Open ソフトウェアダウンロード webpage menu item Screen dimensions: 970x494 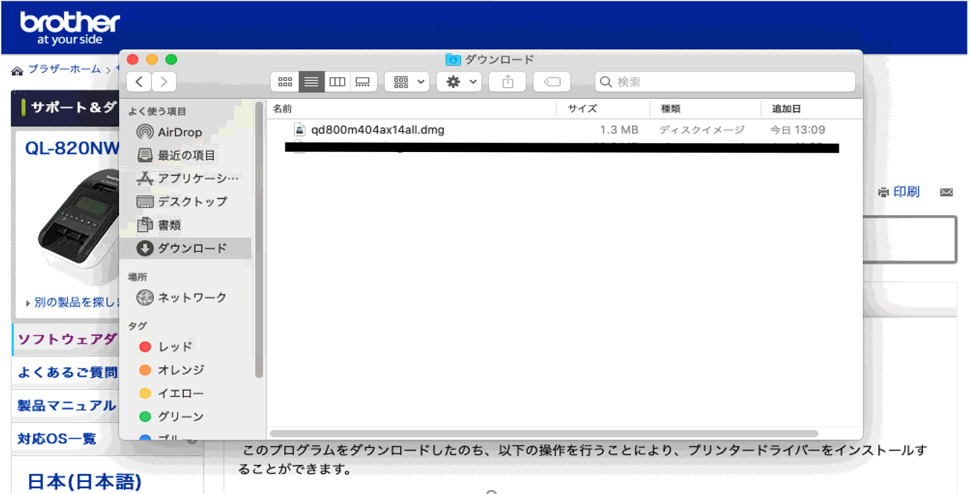[67, 339]
